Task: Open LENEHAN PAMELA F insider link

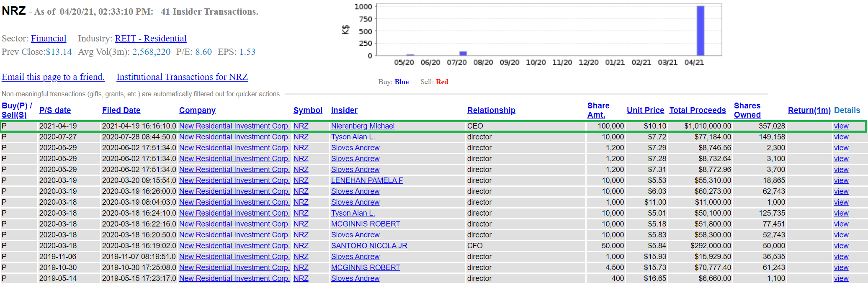Action: tap(367, 180)
